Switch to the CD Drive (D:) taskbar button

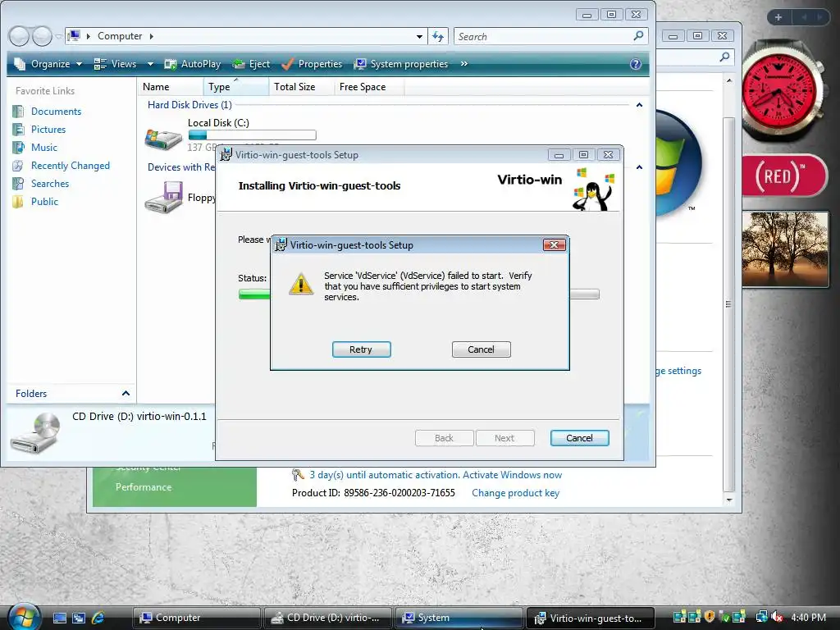point(327,618)
